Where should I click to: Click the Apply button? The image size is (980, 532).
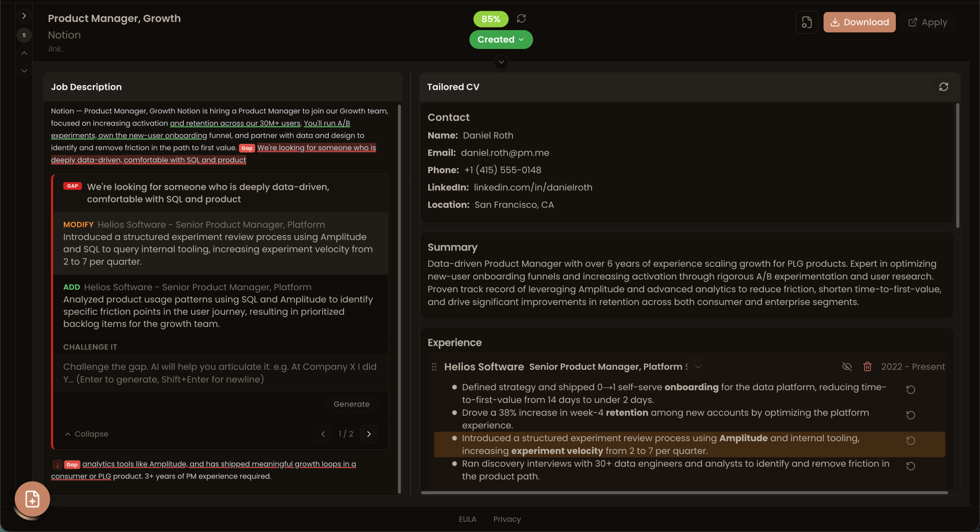[927, 22]
